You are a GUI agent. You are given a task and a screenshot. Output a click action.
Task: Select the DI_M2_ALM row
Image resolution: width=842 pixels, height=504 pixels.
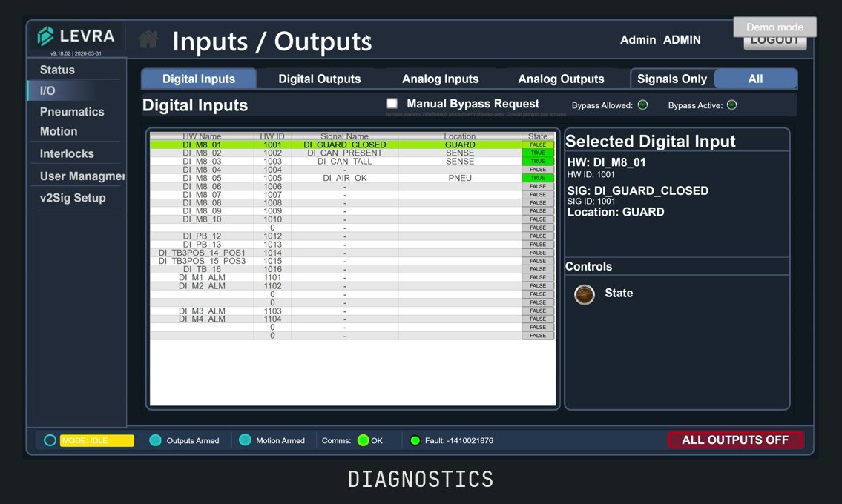[352, 285]
